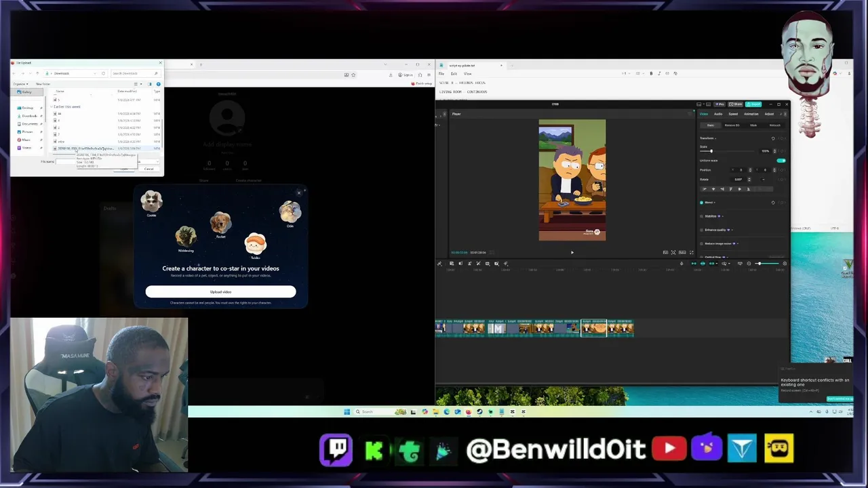Select the Cookie cat character avatar
This screenshot has height=488, width=868.
click(151, 201)
